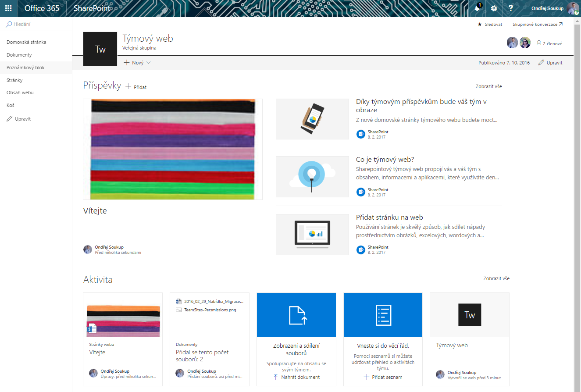Click into the Hledání search field
This screenshot has width=581, height=392.
tap(36, 25)
